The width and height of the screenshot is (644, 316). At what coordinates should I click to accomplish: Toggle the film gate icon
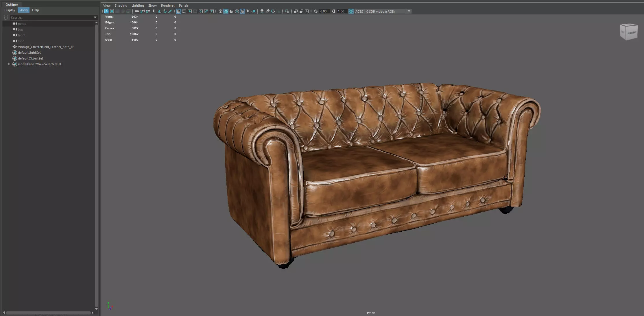click(x=184, y=11)
